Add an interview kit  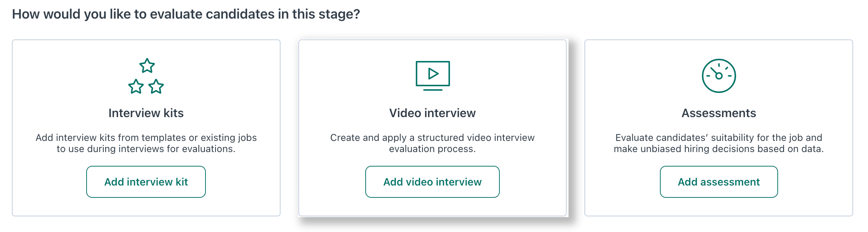click(146, 182)
